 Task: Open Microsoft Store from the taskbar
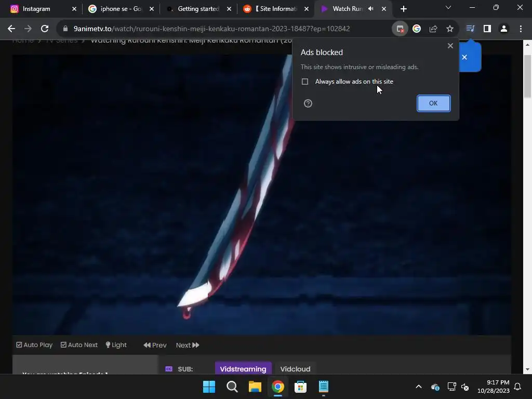click(x=301, y=387)
